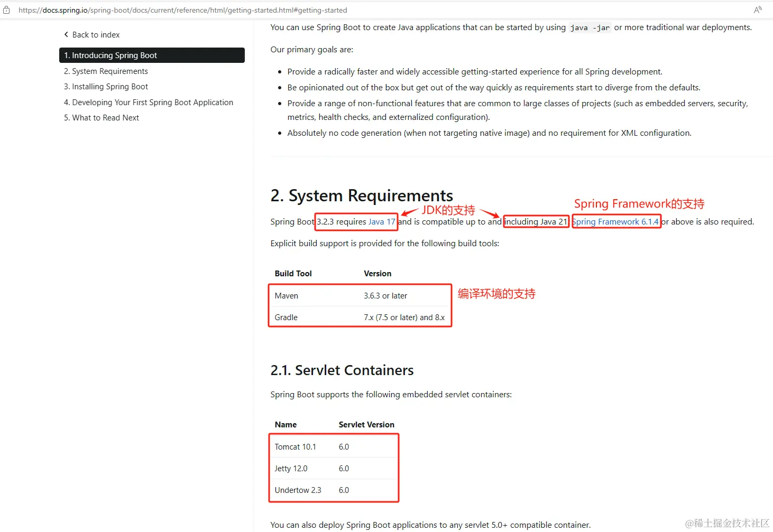Click the Build Tool column header
The width and height of the screenshot is (773, 532).
[293, 274]
